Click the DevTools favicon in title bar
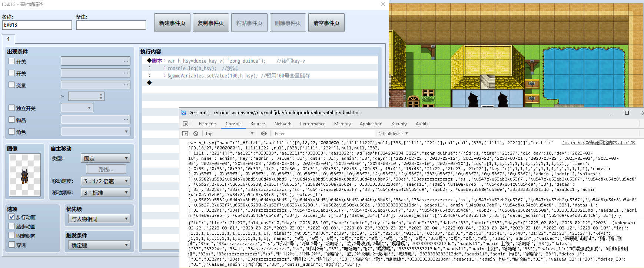Image resolution: width=644 pixels, height=268 pixels. coord(184,113)
